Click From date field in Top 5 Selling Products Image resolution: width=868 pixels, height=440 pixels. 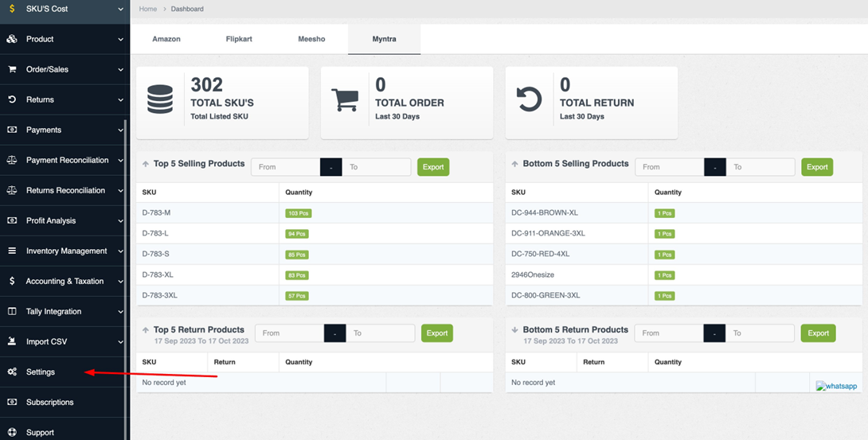coord(286,167)
